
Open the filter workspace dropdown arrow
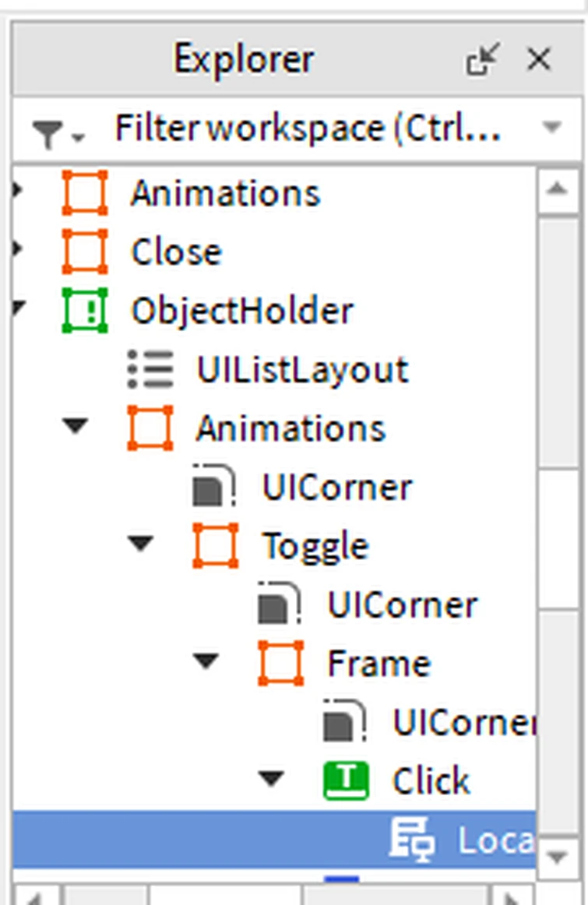coord(551,128)
